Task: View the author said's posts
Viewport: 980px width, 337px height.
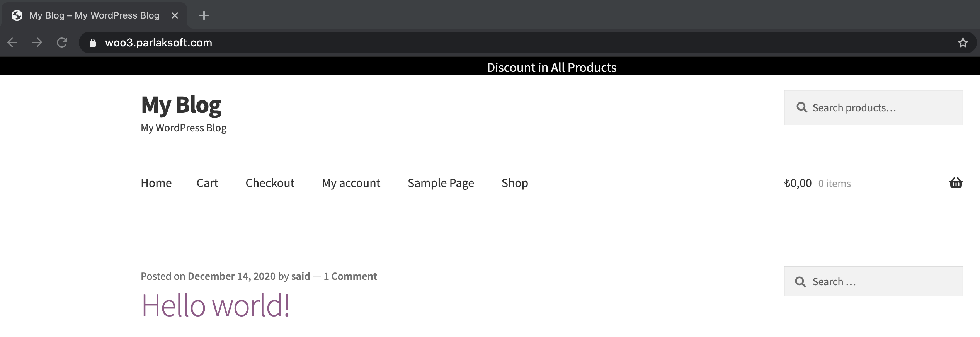Action: coord(301,276)
